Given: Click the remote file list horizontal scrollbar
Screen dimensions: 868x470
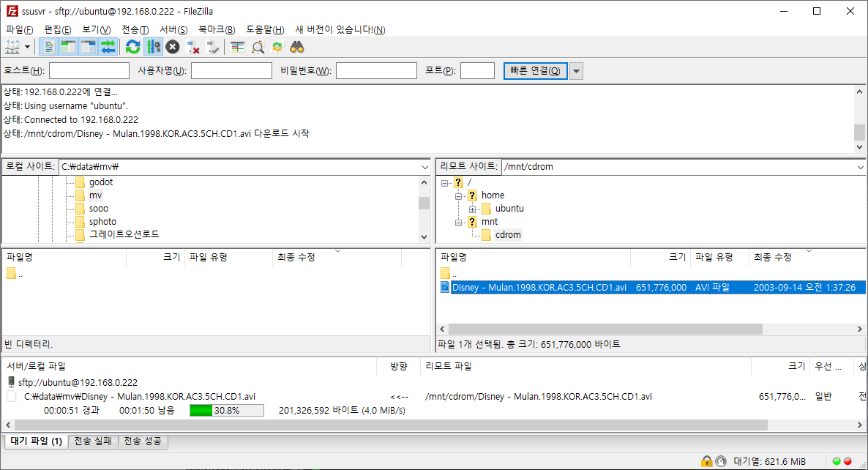Looking at the screenshot, I should (x=605, y=329).
